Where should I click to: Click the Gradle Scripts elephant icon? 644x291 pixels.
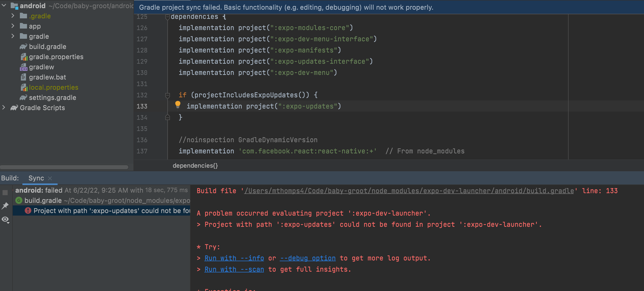[14, 108]
